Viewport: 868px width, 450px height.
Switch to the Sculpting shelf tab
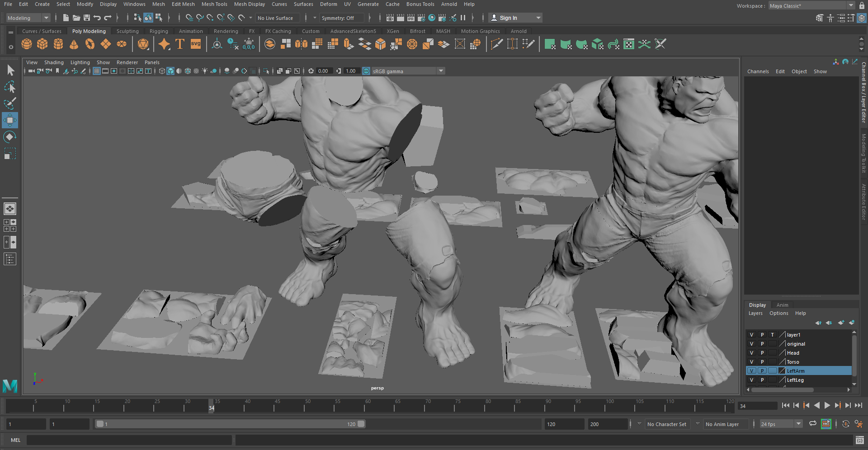click(x=127, y=31)
